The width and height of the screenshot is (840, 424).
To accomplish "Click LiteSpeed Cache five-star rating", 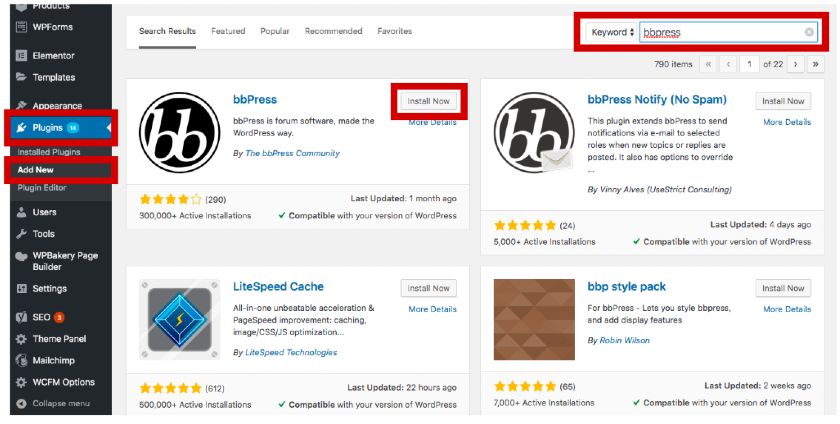I will (170, 388).
